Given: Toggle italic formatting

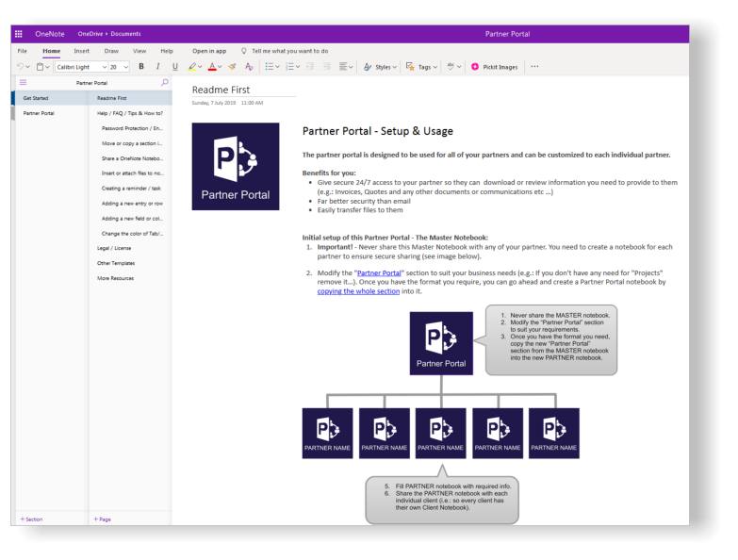Looking at the screenshot, I should 158,67.
